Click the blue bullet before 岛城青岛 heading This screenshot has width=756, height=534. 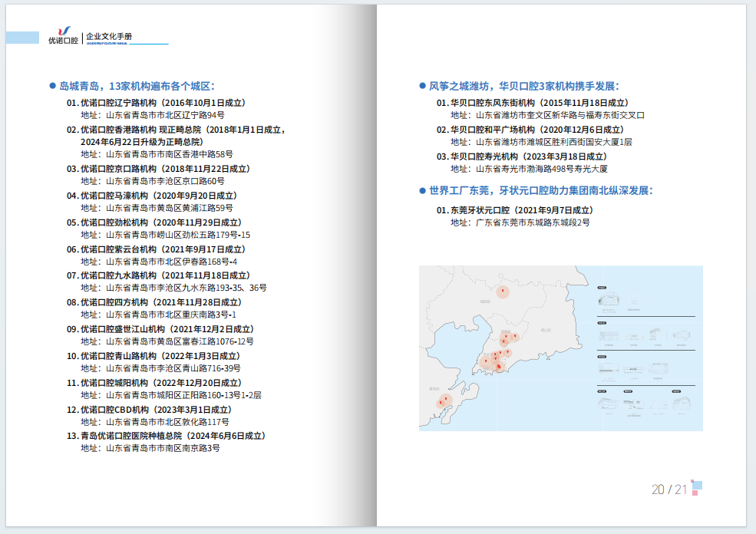coord(52,87)
